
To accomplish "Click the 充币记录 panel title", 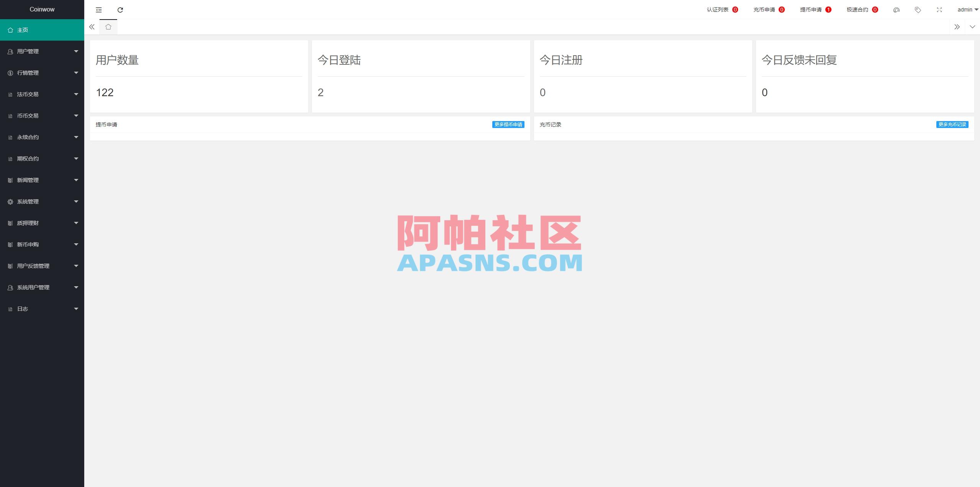I will 550,125.
